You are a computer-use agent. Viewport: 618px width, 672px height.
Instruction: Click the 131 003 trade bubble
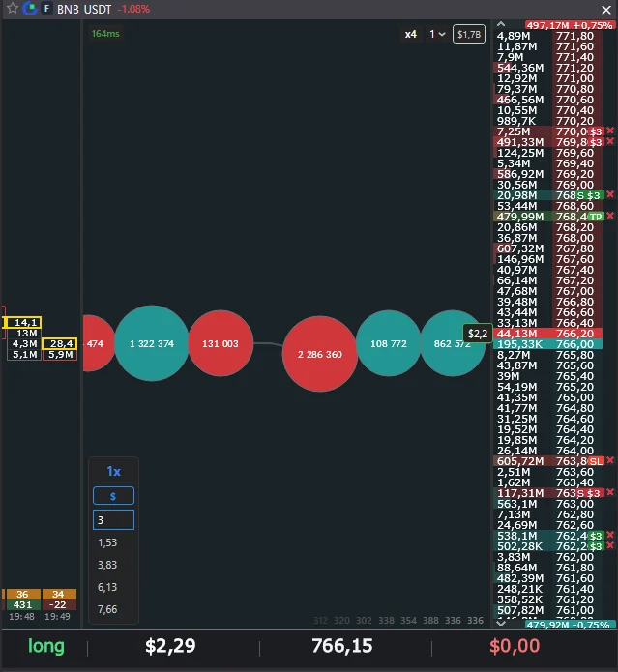click(221, 343)
